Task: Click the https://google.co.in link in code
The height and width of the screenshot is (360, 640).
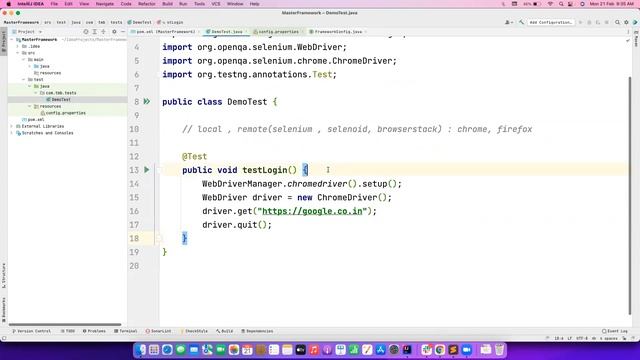Action: 312,211
